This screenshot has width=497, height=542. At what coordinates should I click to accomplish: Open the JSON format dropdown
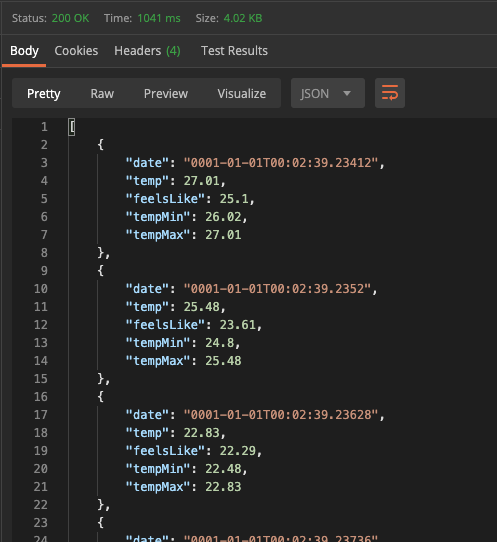point(328,93)
